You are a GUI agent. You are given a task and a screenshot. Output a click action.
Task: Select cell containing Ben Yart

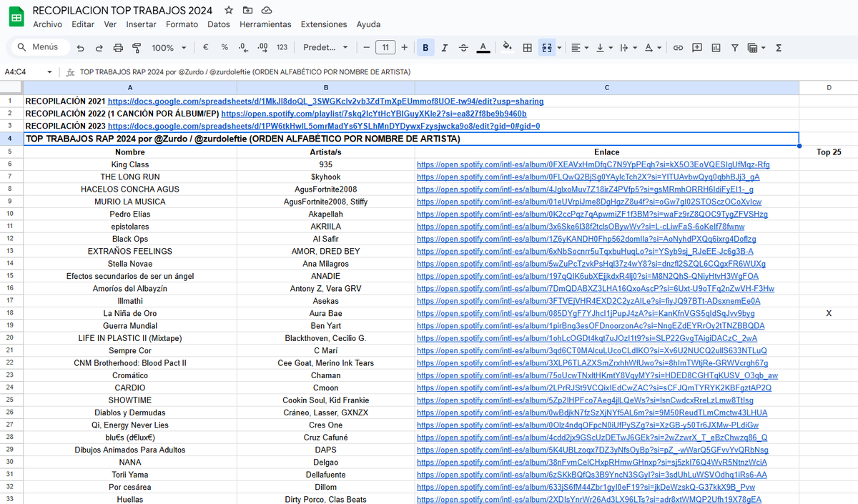326,325
